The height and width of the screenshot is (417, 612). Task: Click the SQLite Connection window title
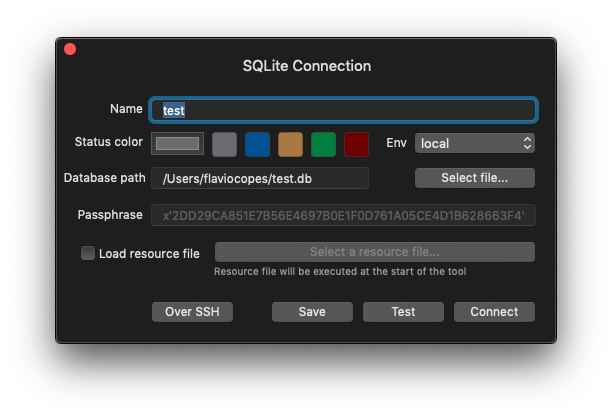point(306,66)
